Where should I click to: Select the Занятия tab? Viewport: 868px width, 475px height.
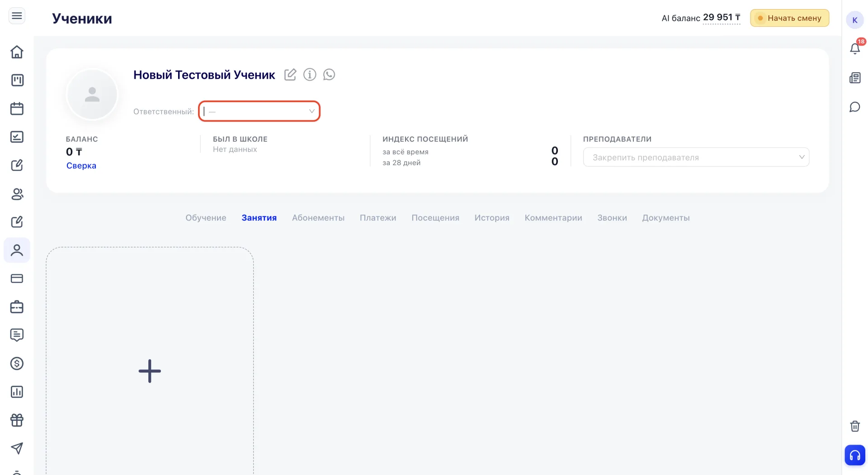pos(259,218)
